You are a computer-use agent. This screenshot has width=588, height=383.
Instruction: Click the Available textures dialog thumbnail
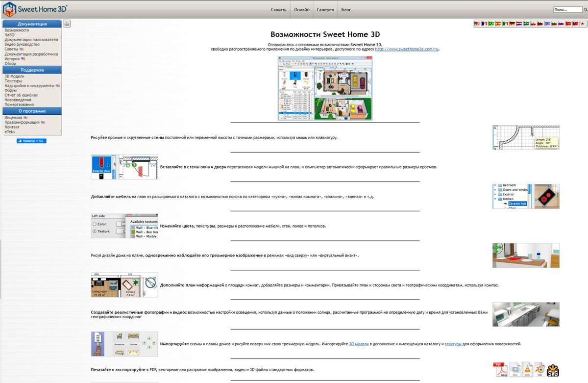(124, 226)
